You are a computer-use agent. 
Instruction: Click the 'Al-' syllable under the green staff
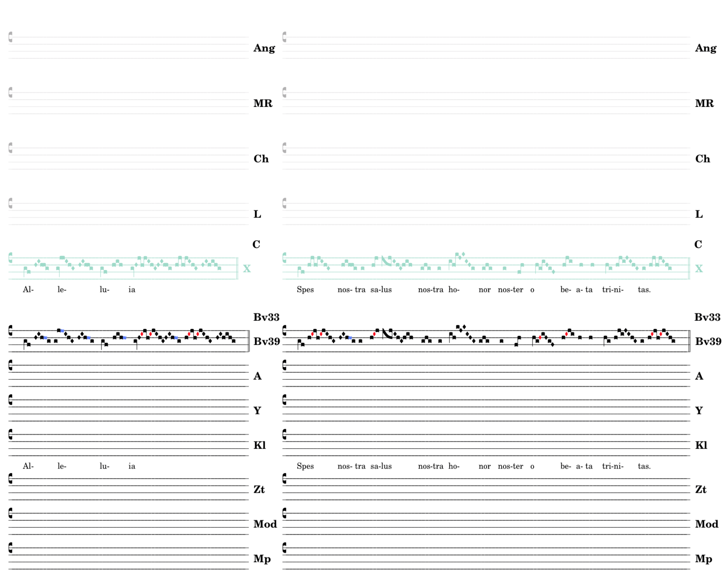coord(28,290)
